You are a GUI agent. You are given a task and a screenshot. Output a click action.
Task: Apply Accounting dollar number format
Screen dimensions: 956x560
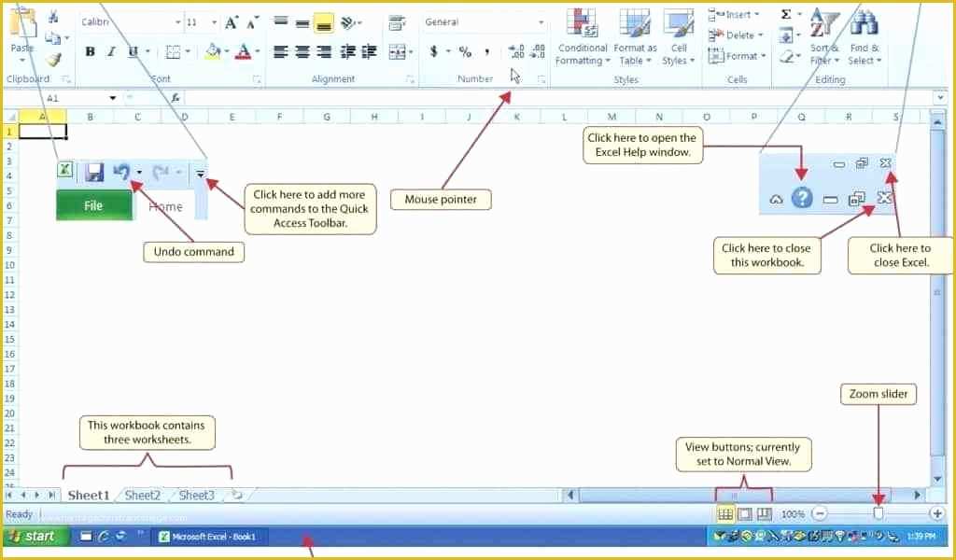coord(433,51)
